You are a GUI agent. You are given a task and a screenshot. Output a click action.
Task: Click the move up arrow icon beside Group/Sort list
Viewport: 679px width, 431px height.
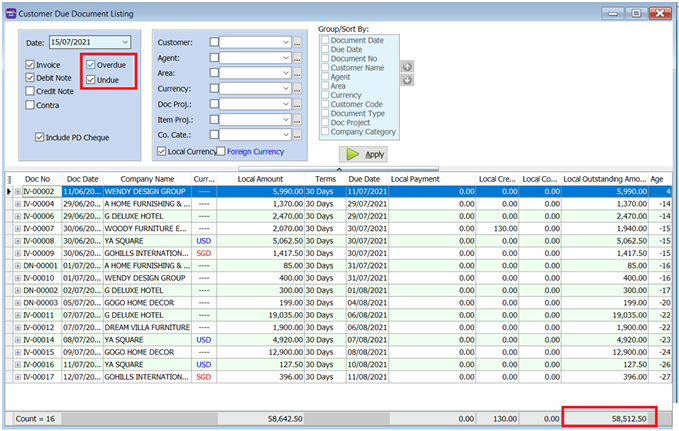point(407,67)
